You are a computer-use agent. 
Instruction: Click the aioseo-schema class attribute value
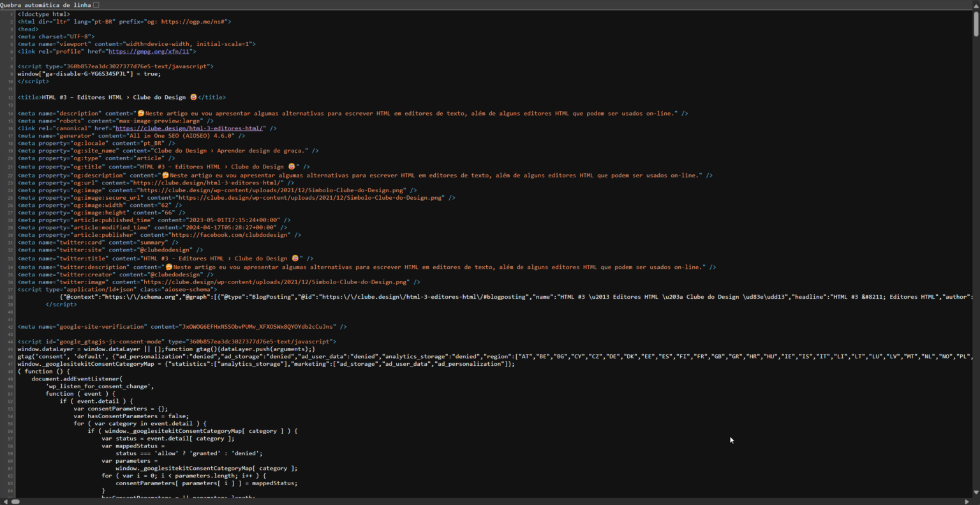[x=191, y=289]
